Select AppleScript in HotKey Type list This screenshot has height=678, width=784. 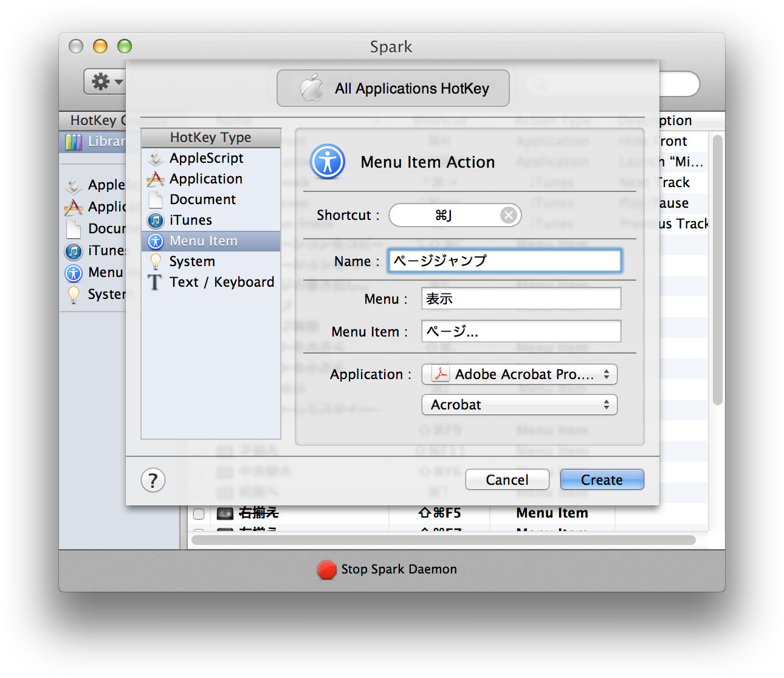(x=210, y=159)
